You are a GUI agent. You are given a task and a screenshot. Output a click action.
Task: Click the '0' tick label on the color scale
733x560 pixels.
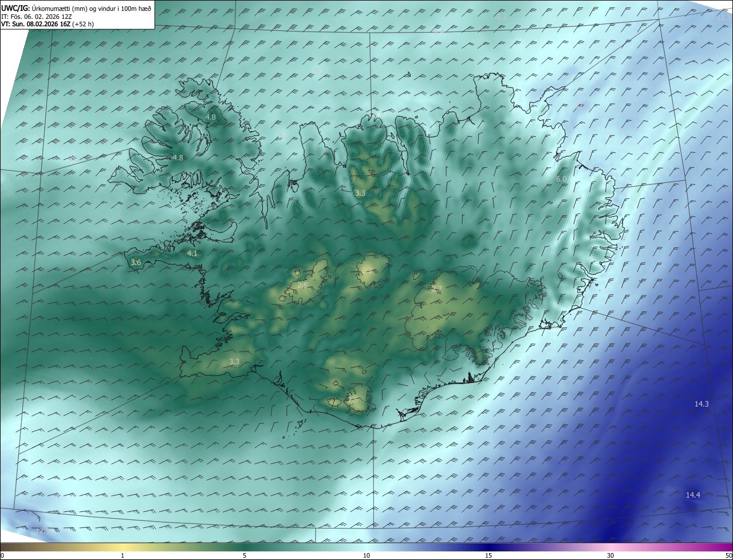click(2, 555)
